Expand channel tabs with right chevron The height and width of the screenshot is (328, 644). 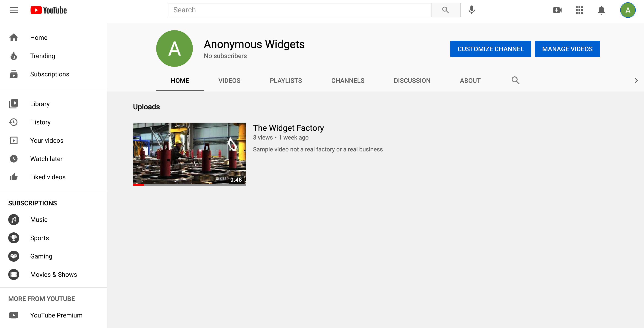tap(636, 80)
